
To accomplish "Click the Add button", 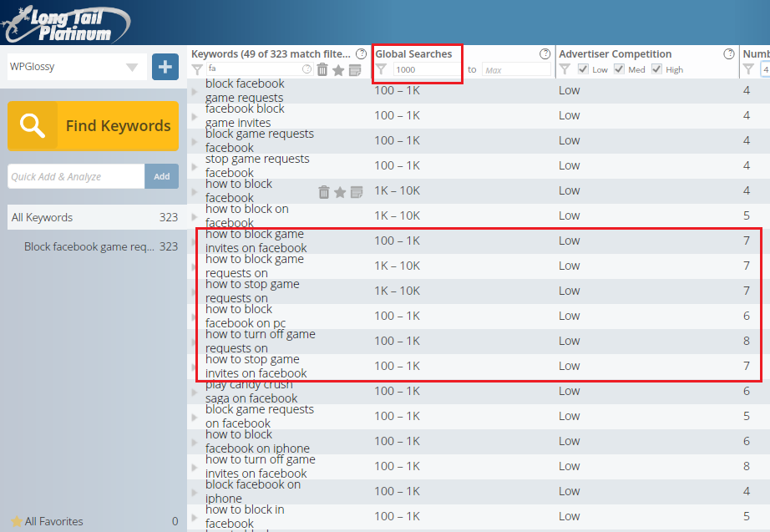I will point(161,176).
